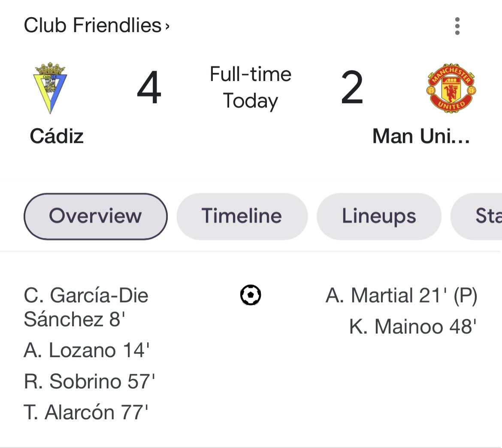The image size is (502, 448).
Task: Select goal scorer A. Lozano 14'
Action: [x=86, y=350]
